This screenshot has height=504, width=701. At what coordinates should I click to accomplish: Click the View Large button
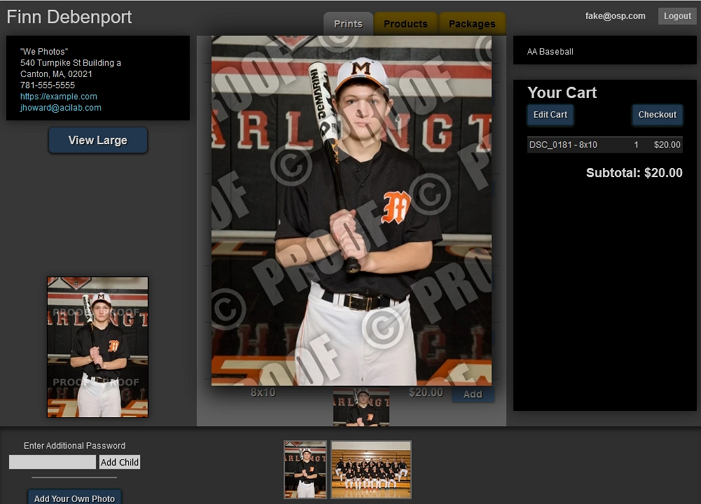(97, 140)
